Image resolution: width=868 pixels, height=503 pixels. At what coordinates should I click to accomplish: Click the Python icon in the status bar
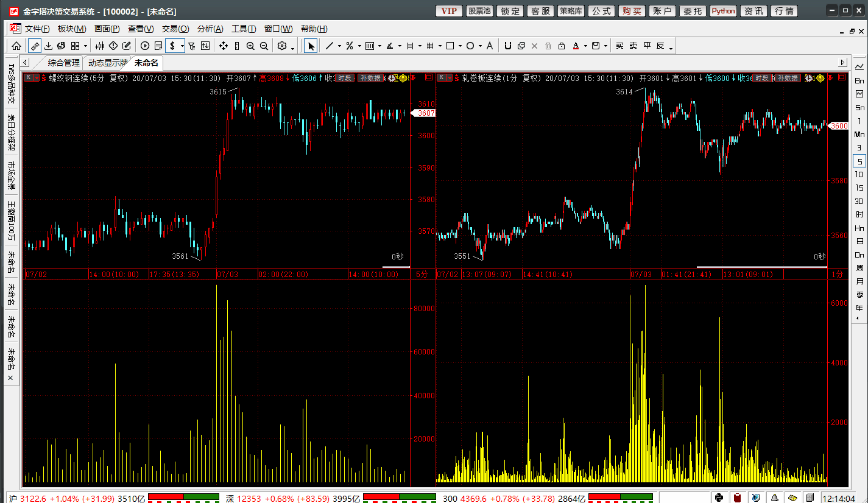(719, 497)
